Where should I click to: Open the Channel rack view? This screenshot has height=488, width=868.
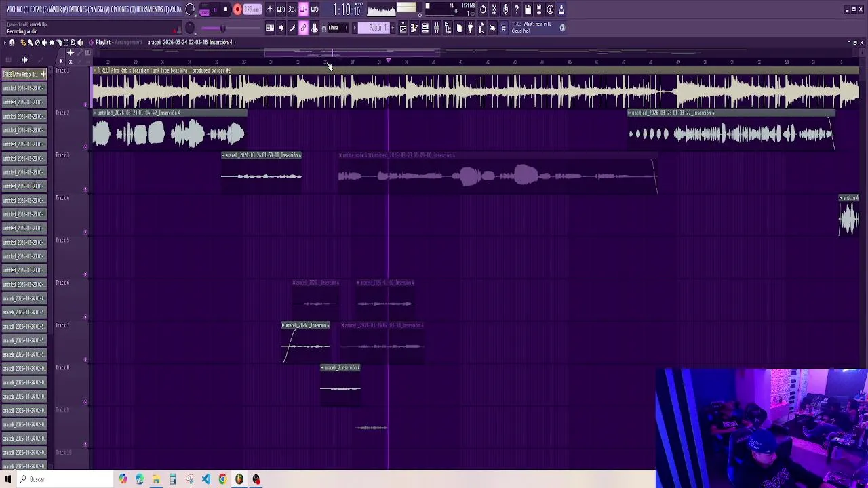(425, 28)
